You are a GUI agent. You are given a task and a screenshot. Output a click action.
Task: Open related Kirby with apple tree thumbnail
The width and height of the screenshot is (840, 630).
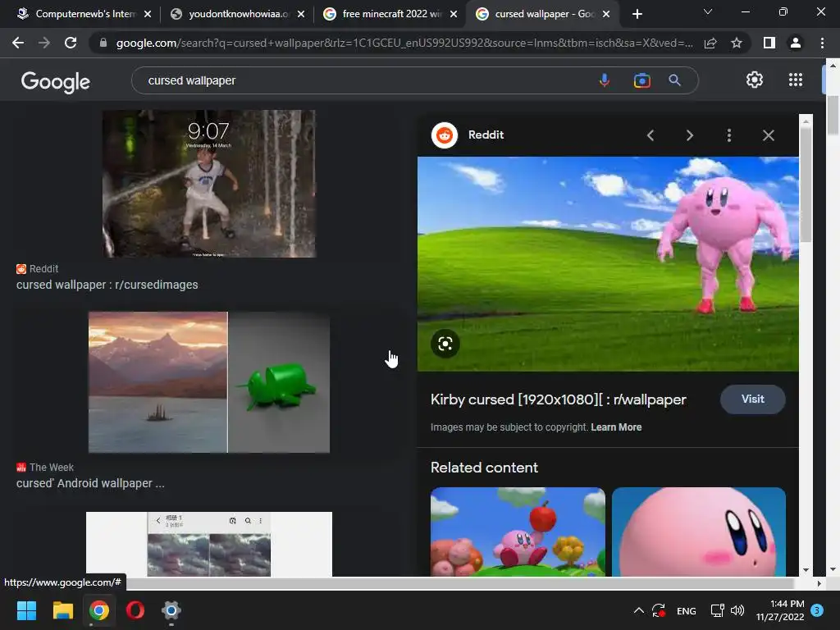(518, 532)
